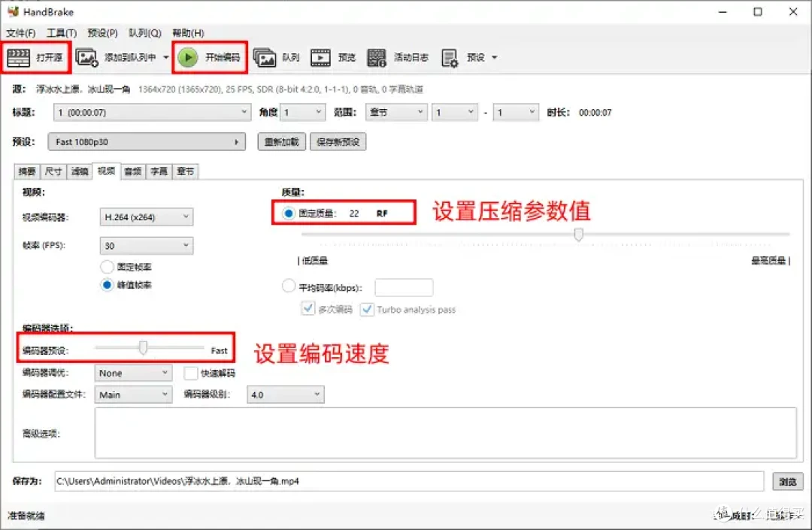The width and height of the screenshot is (812, 530).
Task: Click the Advanced Options (高级选项) text box
Action: pos(445,433)
